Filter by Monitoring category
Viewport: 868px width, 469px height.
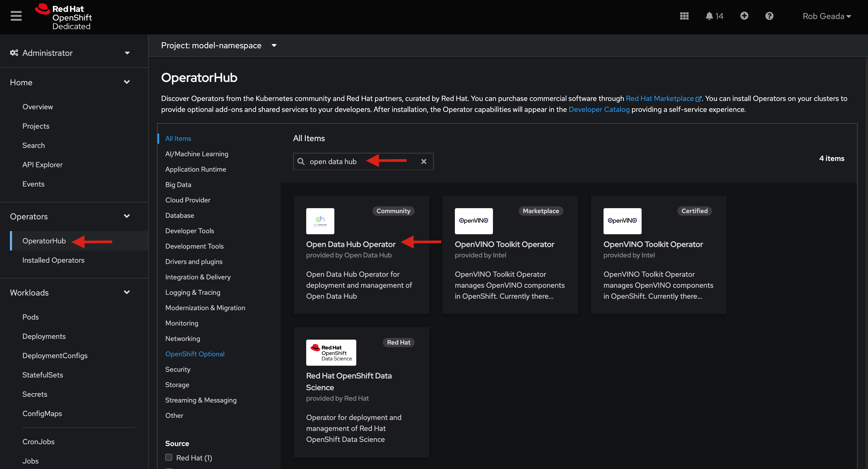click(x=182, y=323)
